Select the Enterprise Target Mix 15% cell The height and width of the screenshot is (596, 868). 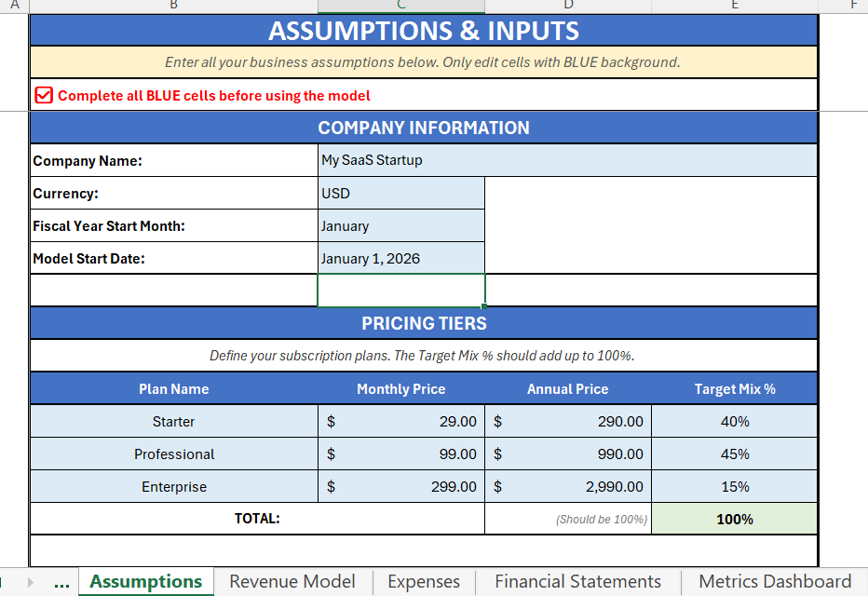[x=735, y=486]
